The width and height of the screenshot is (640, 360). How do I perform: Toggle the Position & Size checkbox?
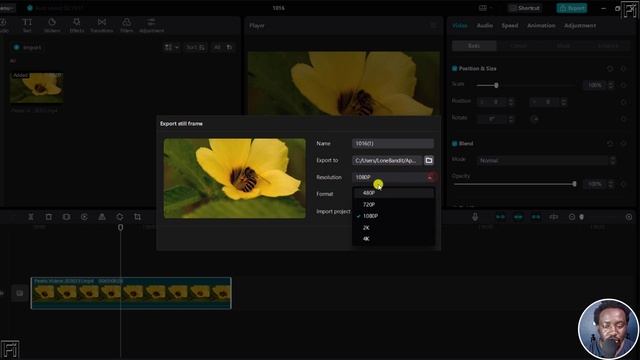(x=454, y=69)
